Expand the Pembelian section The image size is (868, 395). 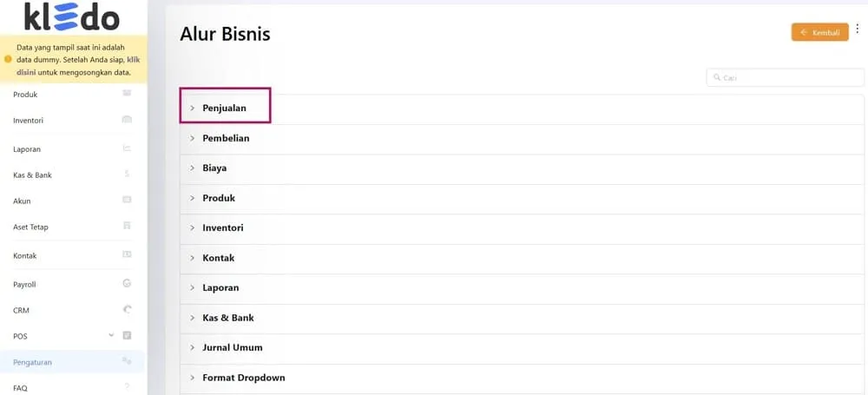pyautogui.click(x=226, y=138)
